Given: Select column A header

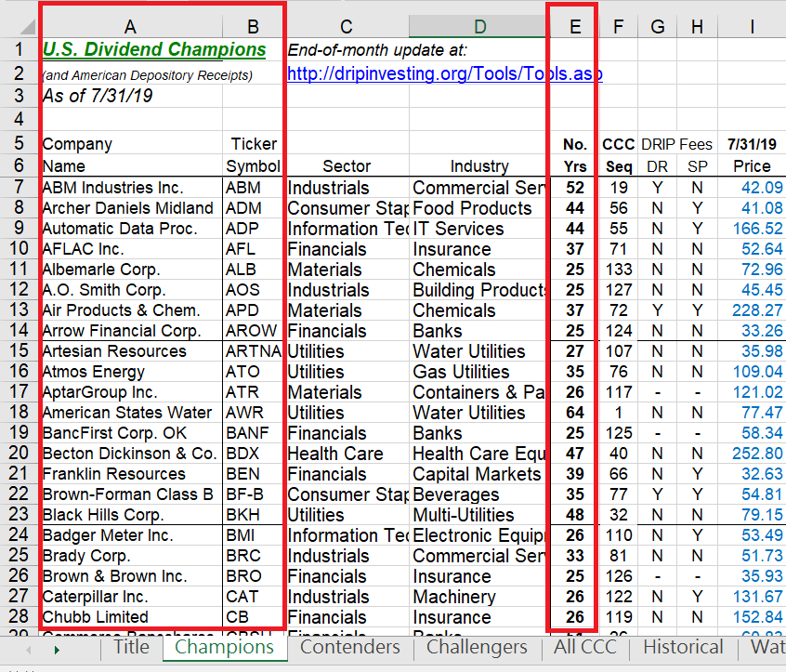Looking at the screenshot, I should pos(130,27).
